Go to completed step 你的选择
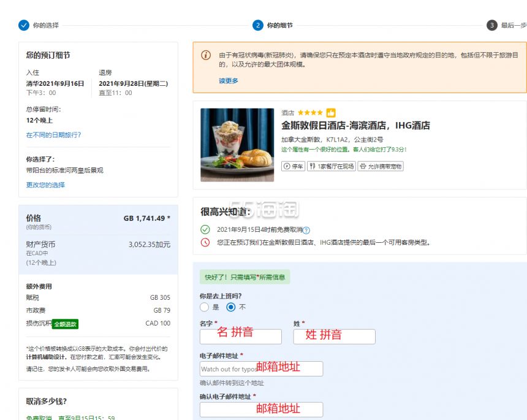Image resolution: width=527 pixels, height=420 pixels. (39, 25)
